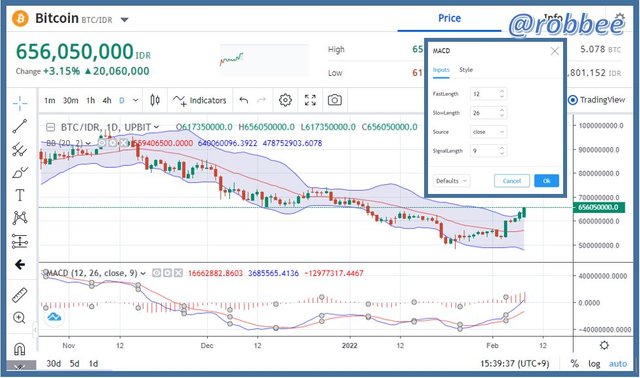This screenshot has width=640, height=378.
Task: Adjust the SignalLength stepper arrows
Action: point(502,151)
